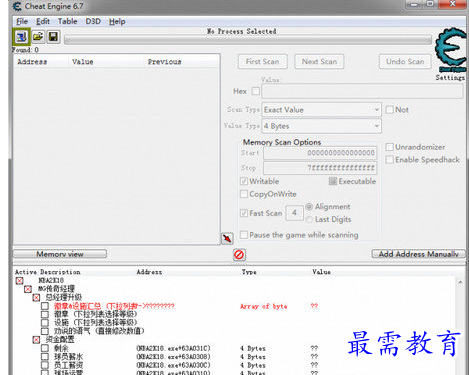Activate the red 徽章&设施汇总 entry checkbox
469x375 pixels.
(x=45, y=306)
